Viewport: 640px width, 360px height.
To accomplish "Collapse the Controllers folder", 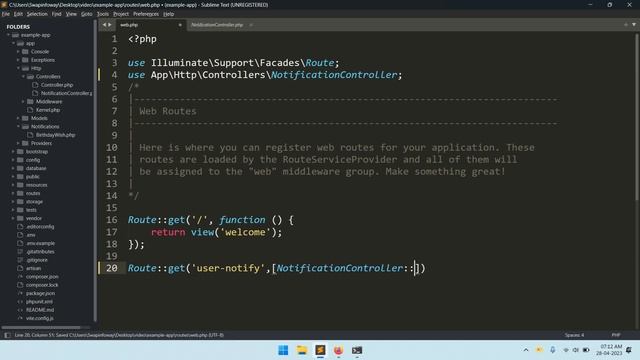I will [23, 77].
